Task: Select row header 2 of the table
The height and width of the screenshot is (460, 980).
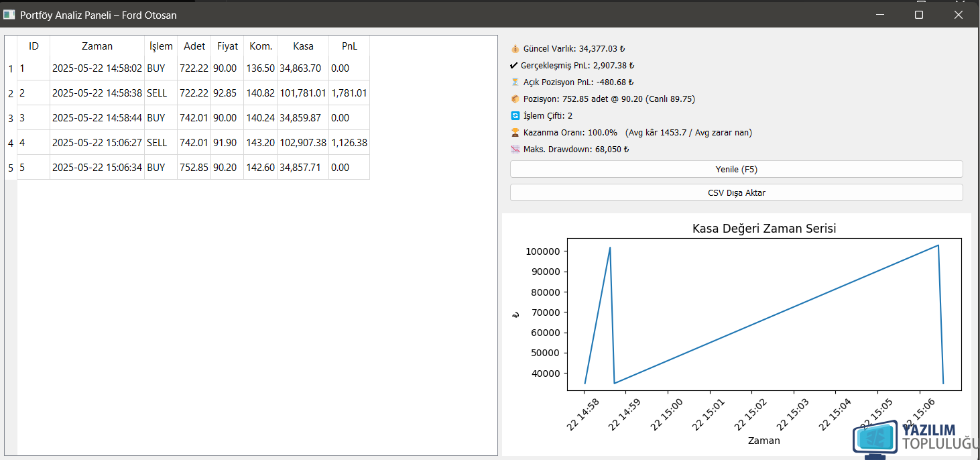Action: coord(11,93)
